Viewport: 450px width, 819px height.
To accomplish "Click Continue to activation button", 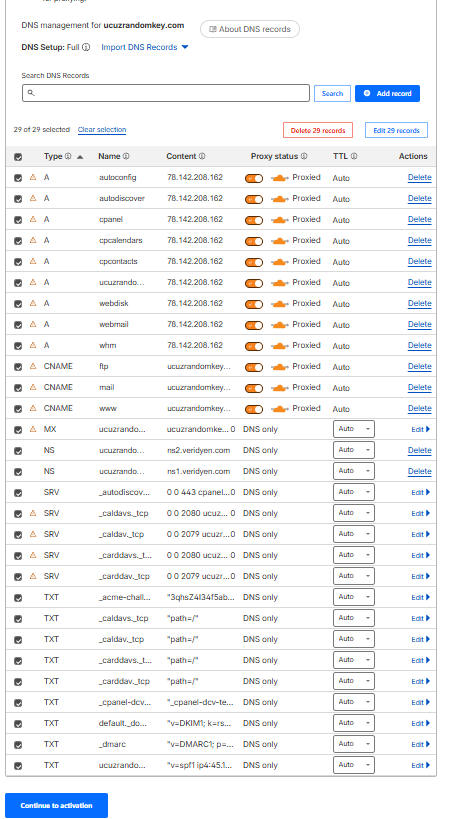I will [56, 805].
